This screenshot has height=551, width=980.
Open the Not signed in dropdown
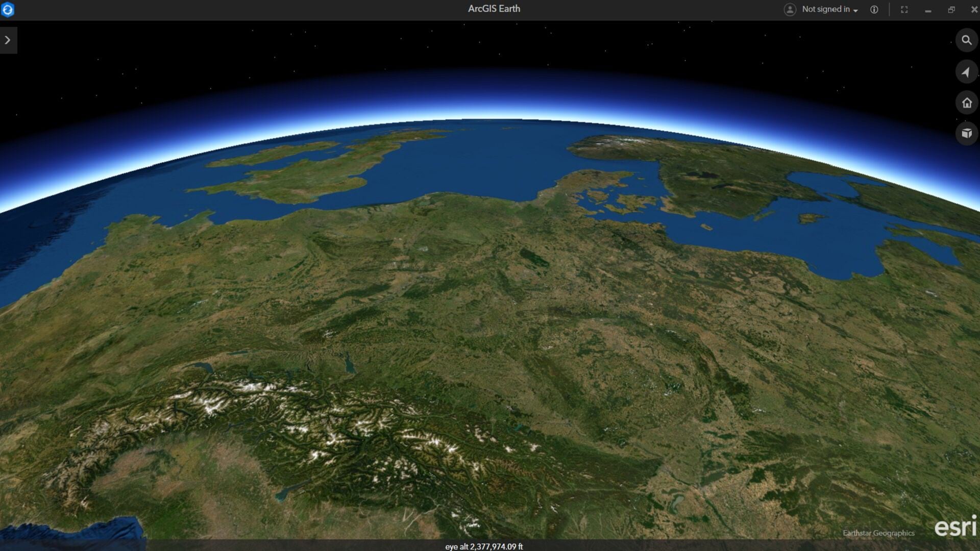click(826, 9)
